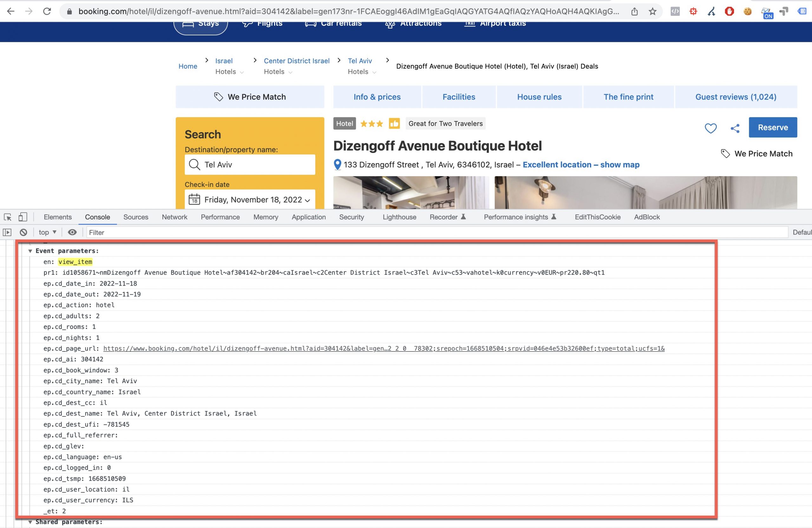Open the Facilities section tab

coord(459,97)
